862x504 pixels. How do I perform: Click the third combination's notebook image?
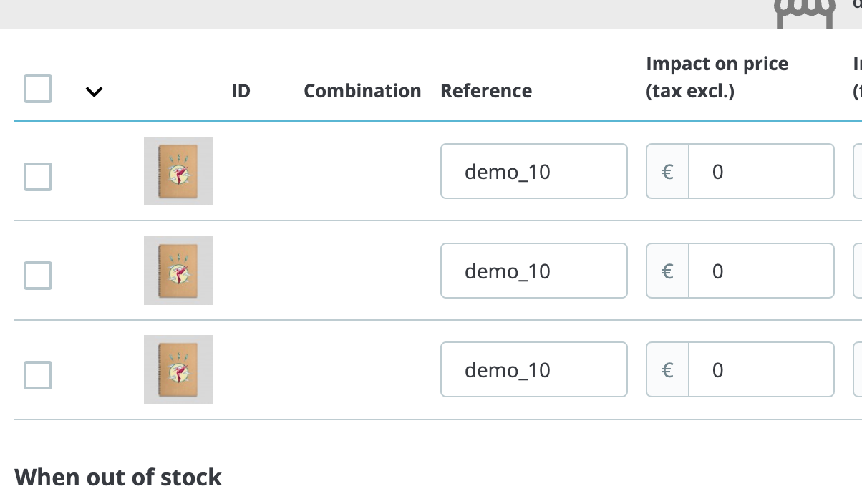pos(178,369)
